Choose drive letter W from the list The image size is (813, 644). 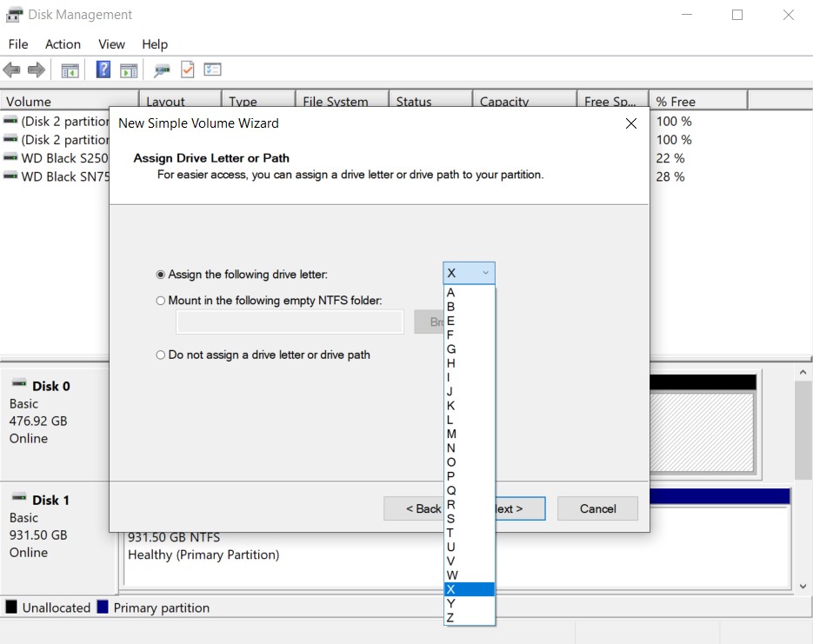click(x=470, y=575)
